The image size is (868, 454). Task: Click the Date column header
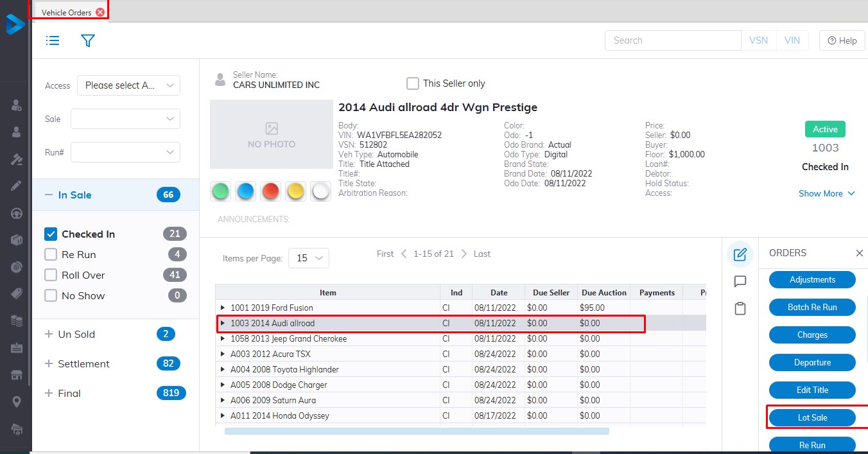click(498, 293)
